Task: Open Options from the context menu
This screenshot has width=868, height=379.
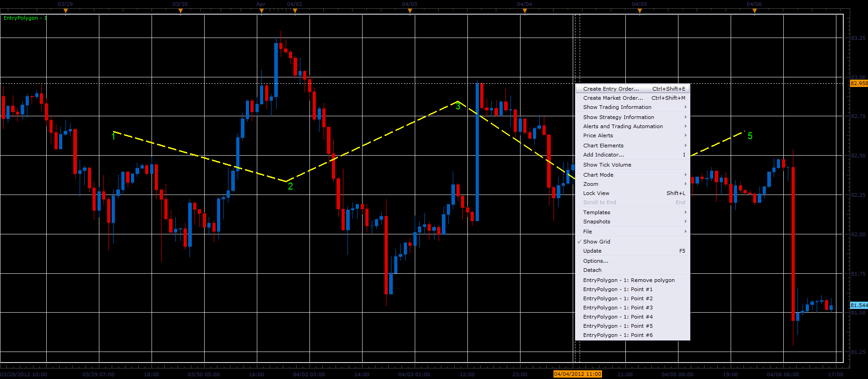Action: [632, 261]
